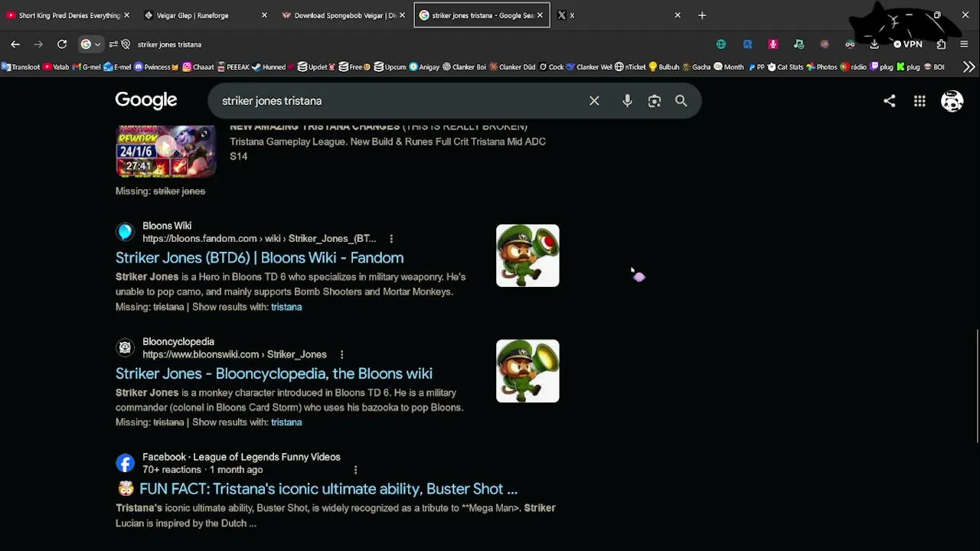The image size is (980, 551).
Task: Open the extensions puzzle menu
Action: 941,44
